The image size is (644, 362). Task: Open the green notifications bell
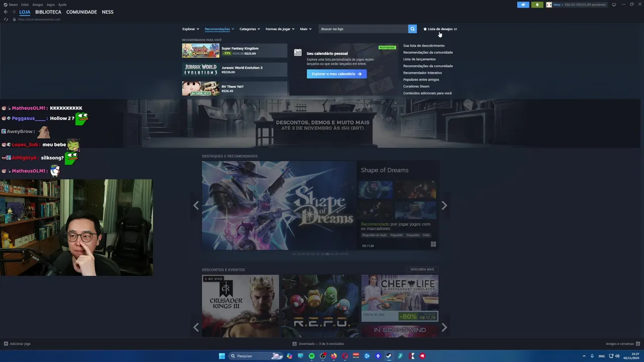point(537,5)
